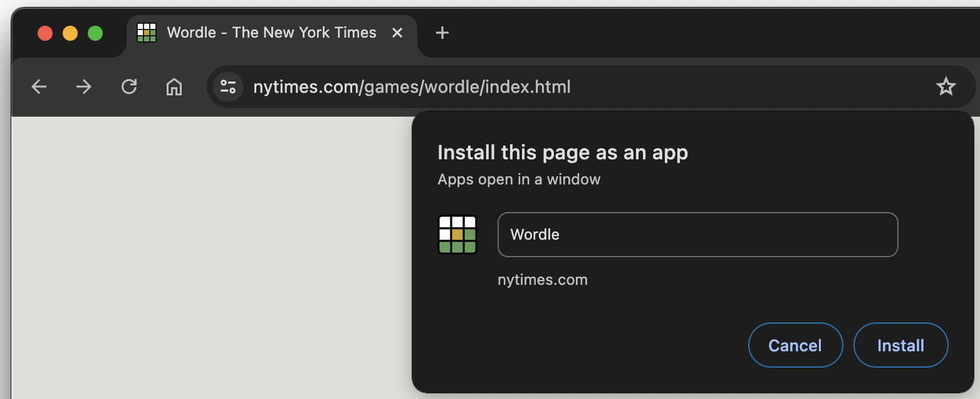Close the Wordle browser tab
Screen dimensions: 980x399
point(397,32)
